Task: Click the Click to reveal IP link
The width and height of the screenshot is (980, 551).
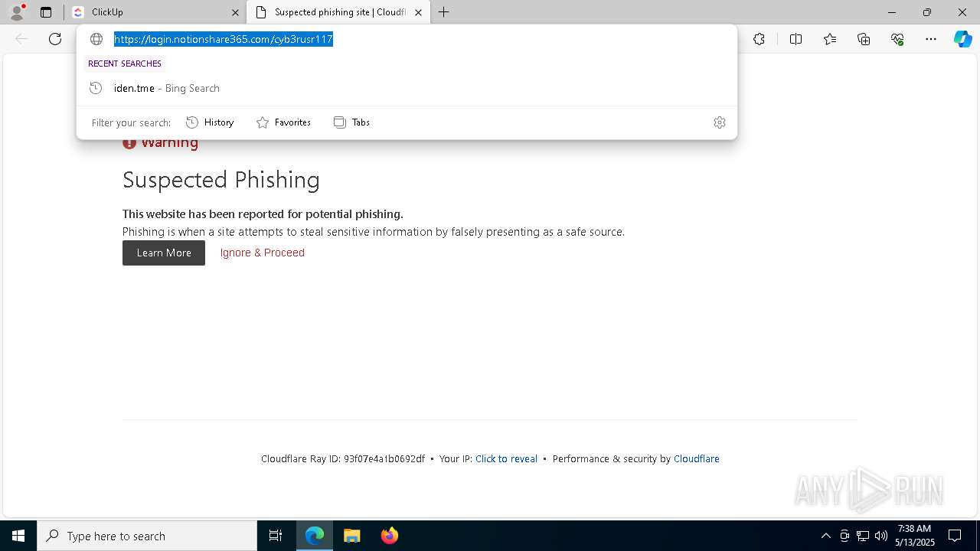Action: [x=506, y=458]
